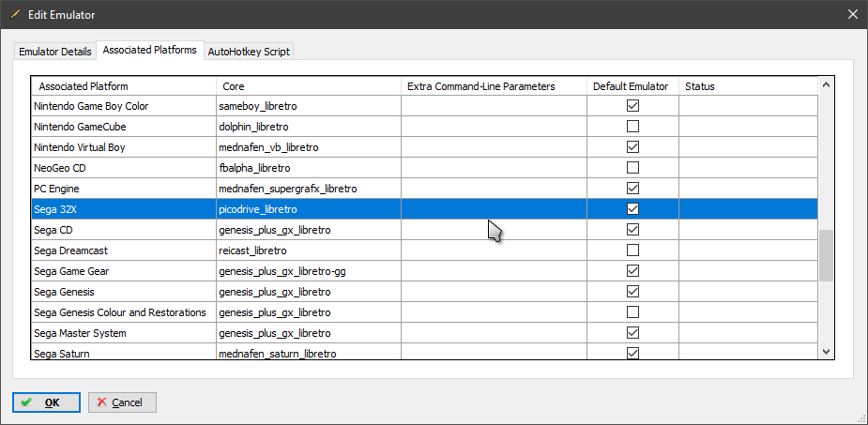Viewport: 868px width, 425px height.
Task: Close the Edit Emulator dialog
Action: (x=852, y=14)
